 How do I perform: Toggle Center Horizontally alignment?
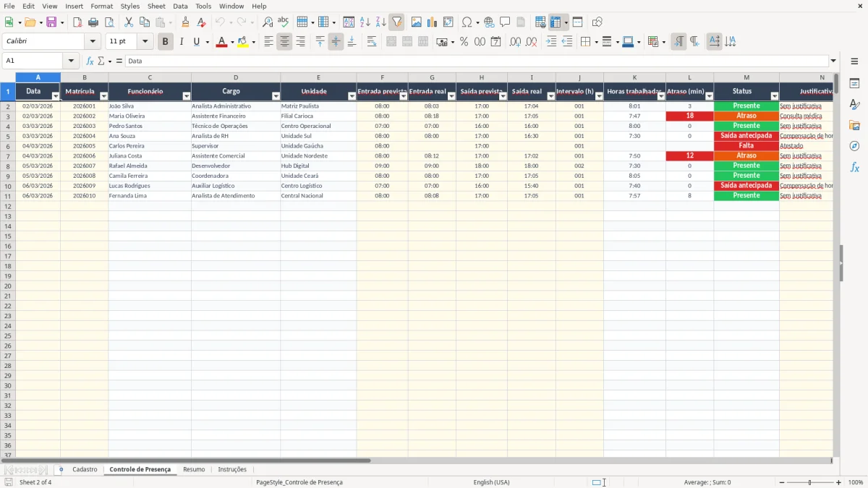coord(284,42)
